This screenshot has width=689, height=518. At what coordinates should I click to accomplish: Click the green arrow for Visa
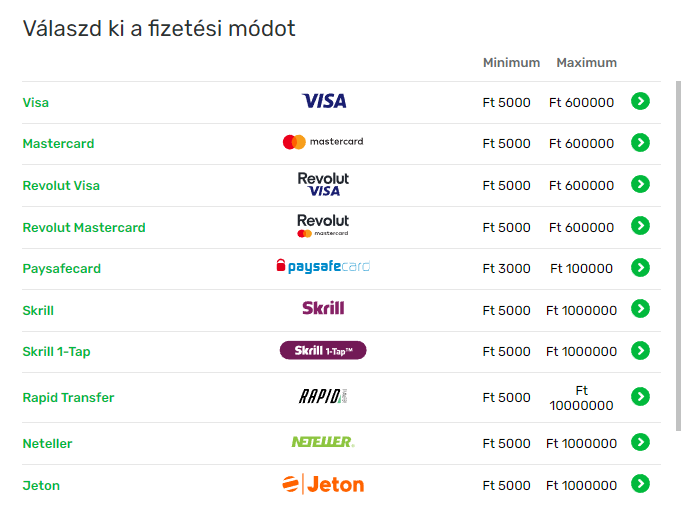point(640,101)
